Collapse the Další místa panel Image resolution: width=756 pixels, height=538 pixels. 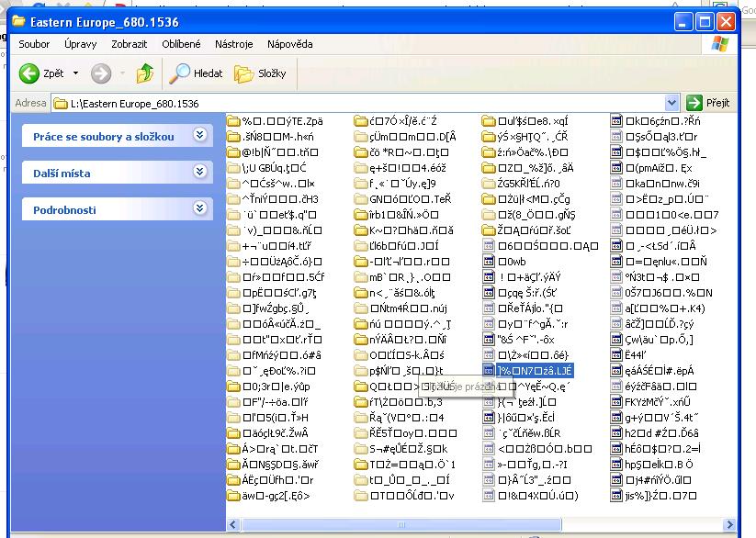coord(200,172)
